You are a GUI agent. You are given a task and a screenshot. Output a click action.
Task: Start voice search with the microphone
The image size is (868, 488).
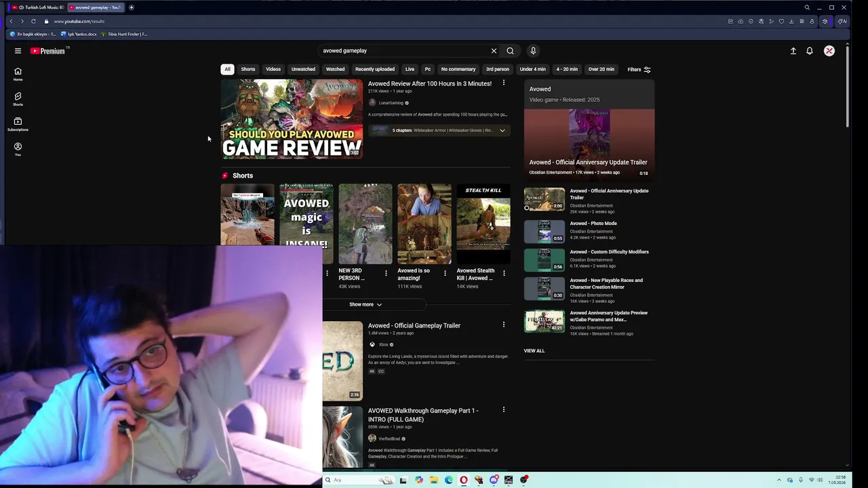pyautogui.click(x=533, y=51)
